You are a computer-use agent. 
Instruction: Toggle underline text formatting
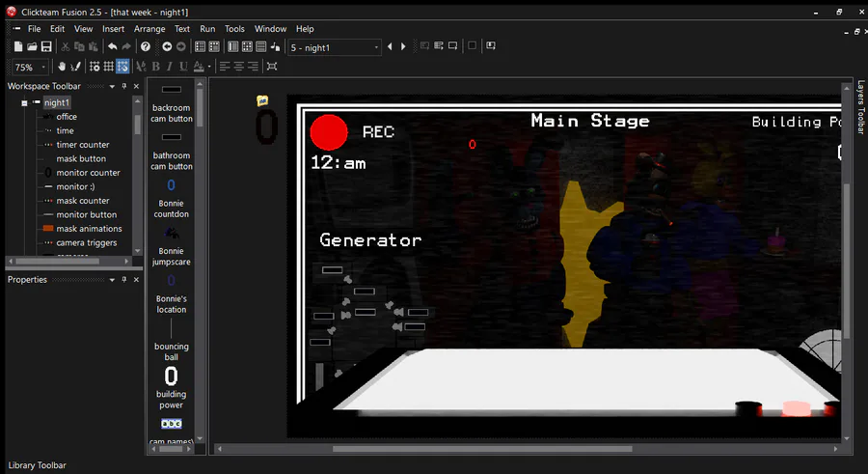click(183, 67)
